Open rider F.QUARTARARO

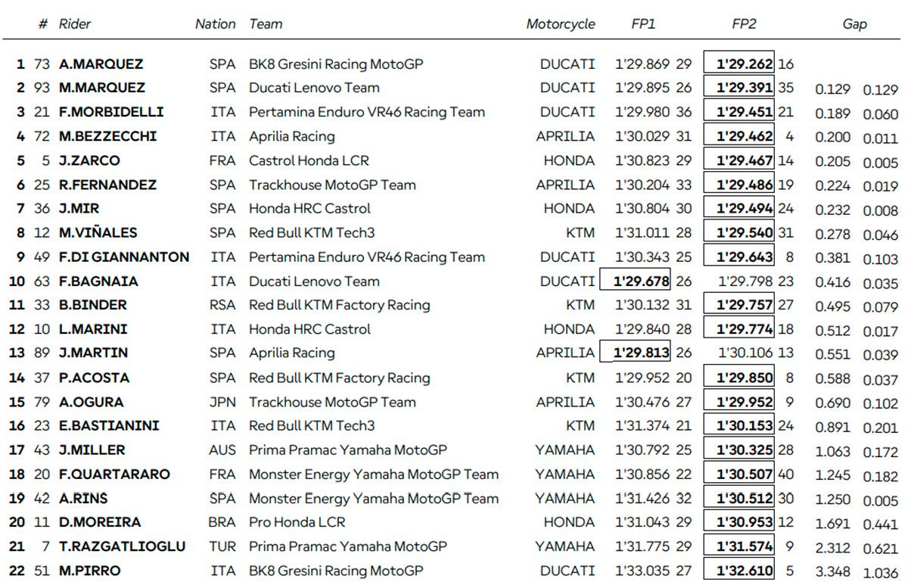[x=114, y=474]
